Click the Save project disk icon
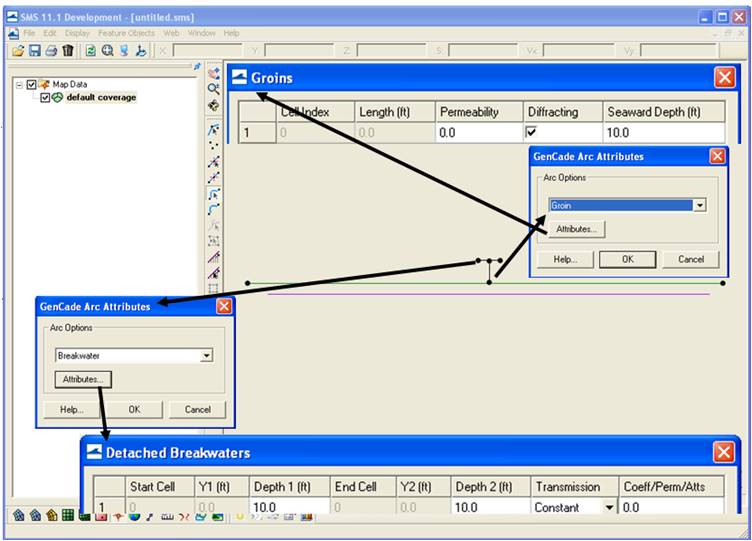This screenshot has height=541, width=752. point(35,50)
